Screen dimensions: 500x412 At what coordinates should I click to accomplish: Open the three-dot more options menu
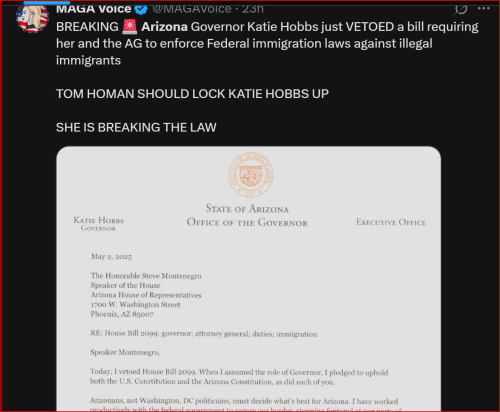pyautogui.click(x=484, y=9)
